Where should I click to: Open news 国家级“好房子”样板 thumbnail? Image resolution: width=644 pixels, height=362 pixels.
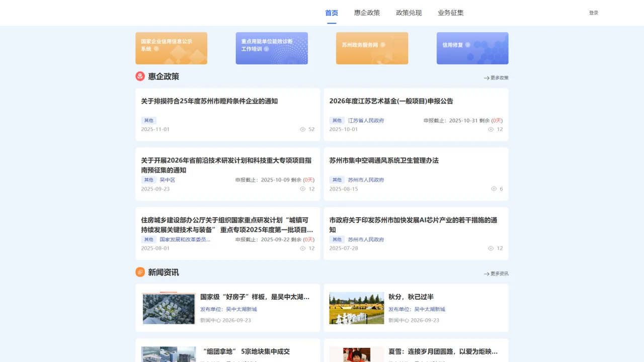[x=169, y=308]
